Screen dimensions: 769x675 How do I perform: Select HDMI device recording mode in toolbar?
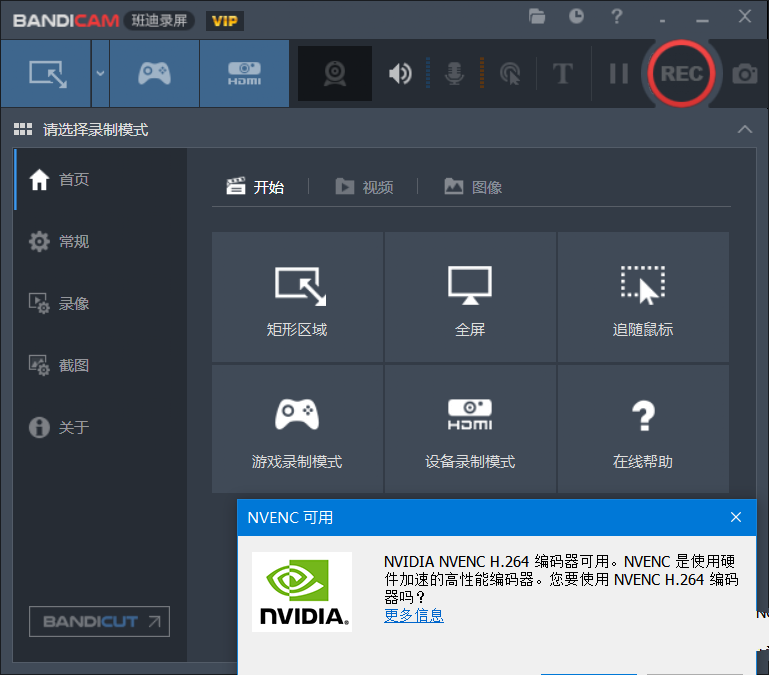coord(245,73)
